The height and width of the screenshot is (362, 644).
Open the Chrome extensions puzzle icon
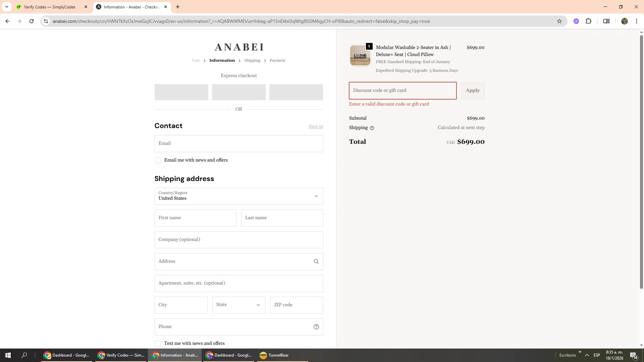[x=589, y=21]
